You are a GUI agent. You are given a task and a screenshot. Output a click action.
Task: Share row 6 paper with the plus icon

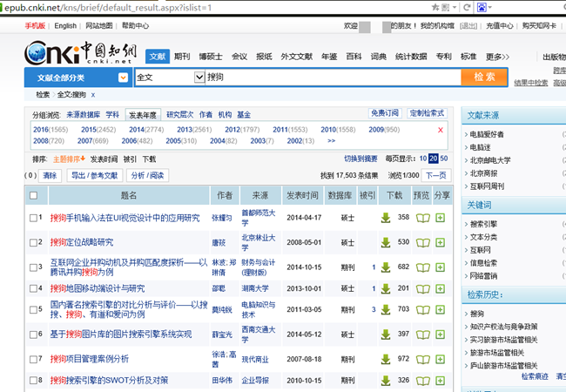440,335
